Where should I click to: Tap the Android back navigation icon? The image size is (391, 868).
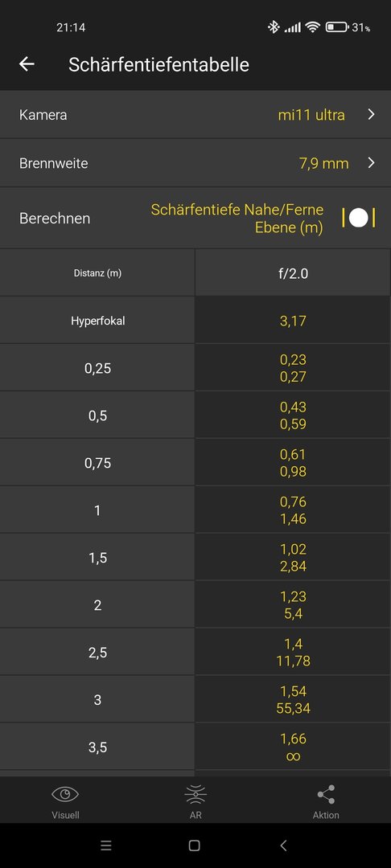[x=283, y=845]
